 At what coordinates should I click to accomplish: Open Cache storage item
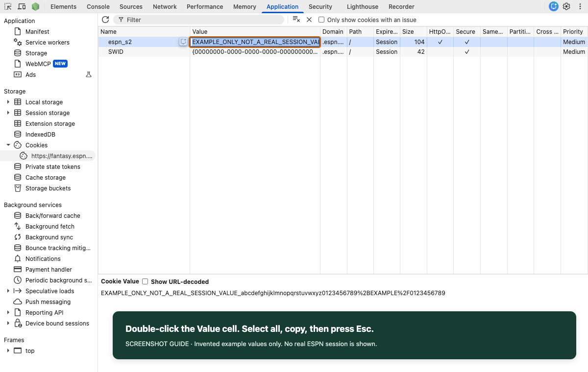pyautogui.click(x=46, y=177)
